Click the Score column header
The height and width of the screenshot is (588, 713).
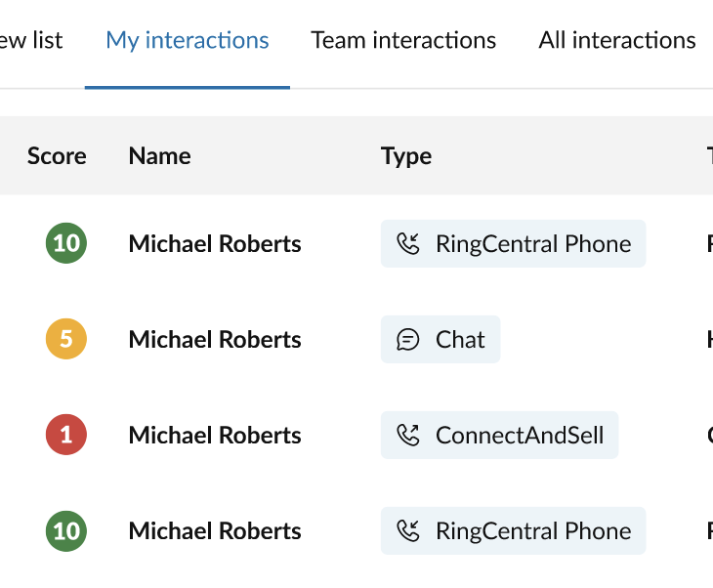57,156
